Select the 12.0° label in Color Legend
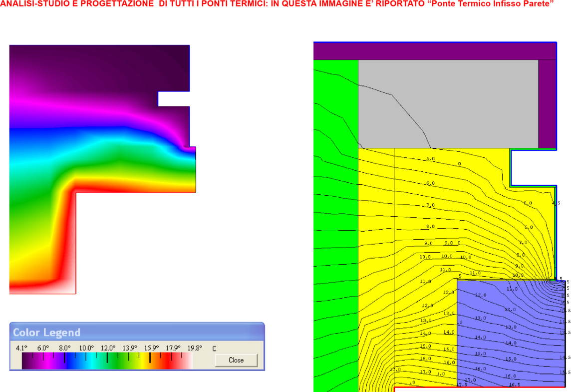 click(108, 348)
